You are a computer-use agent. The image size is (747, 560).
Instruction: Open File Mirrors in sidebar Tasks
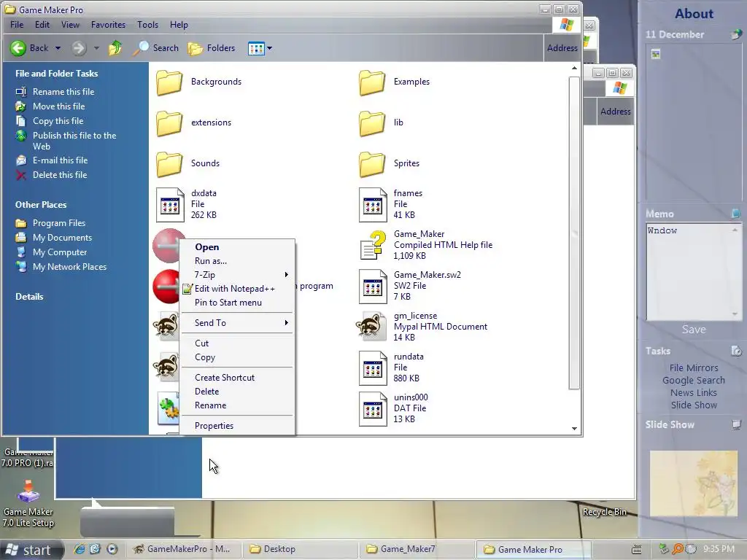pyautogui.click(x=694, y=368)
